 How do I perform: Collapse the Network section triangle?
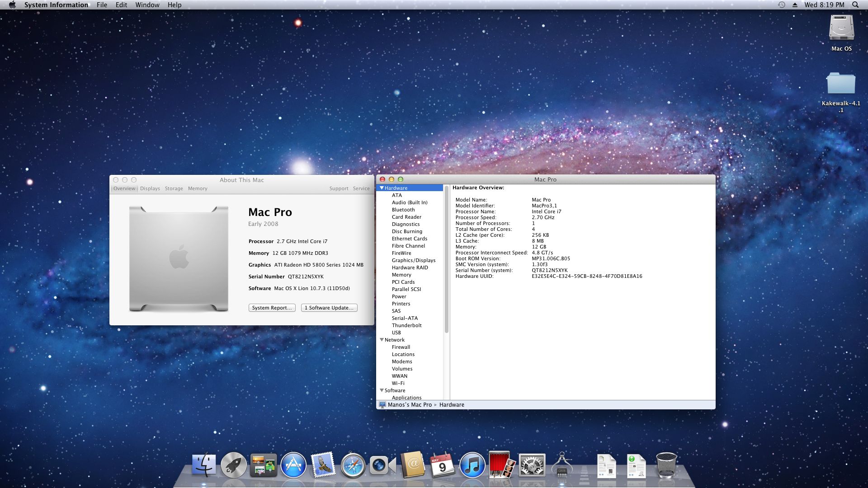[x=382, y=340]
